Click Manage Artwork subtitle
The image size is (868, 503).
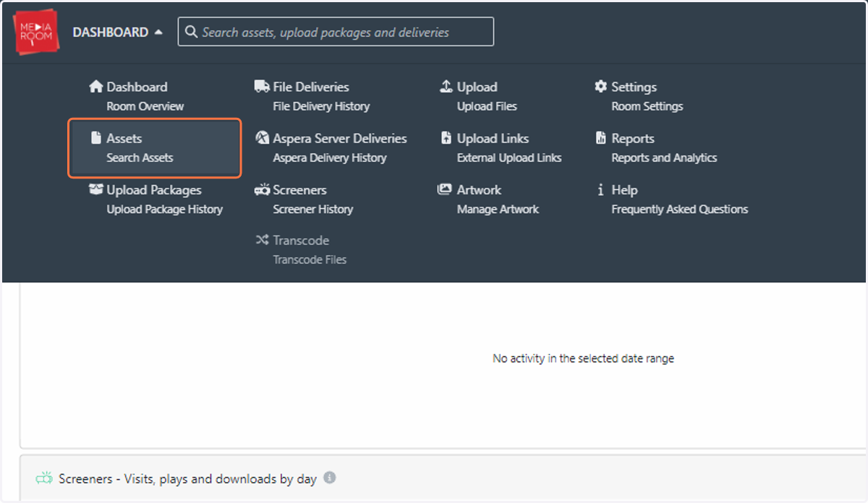click(x=498, y=210)
